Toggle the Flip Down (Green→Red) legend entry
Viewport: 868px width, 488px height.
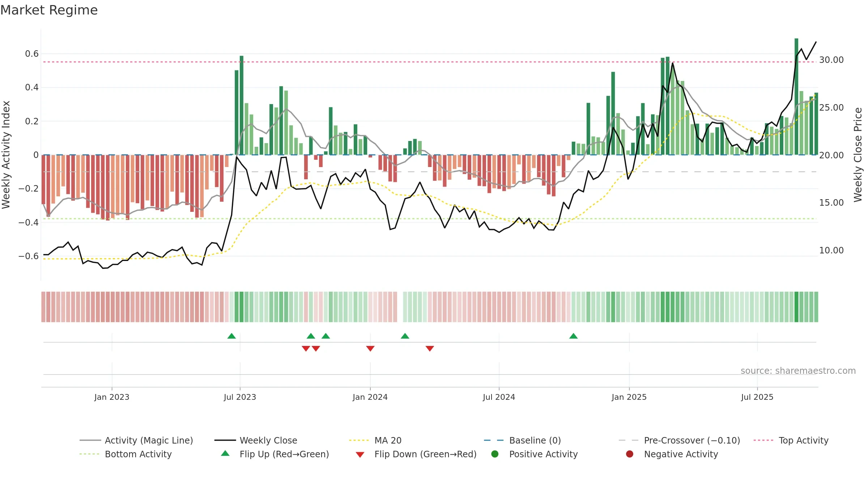click(416, 454)
